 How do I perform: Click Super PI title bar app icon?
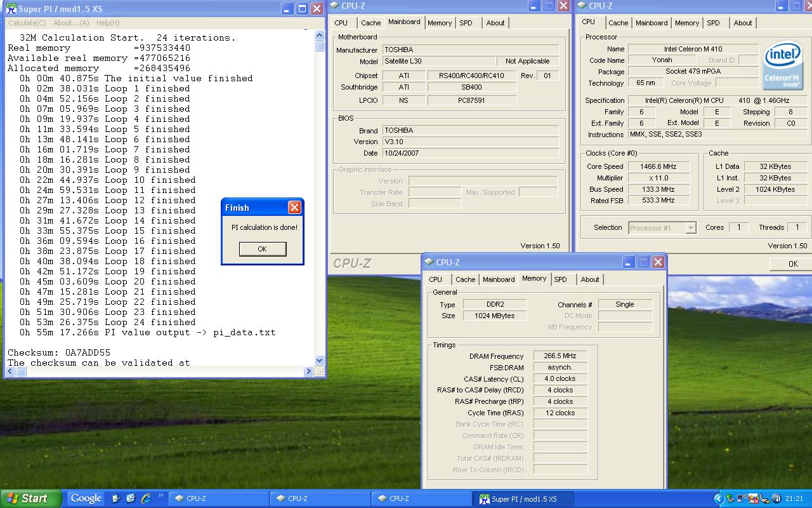coord(11,9)
